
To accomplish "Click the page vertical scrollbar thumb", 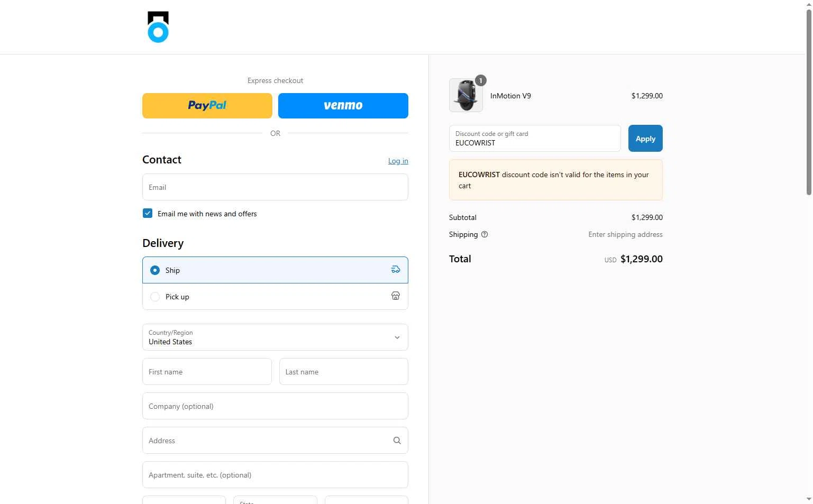I will pos(809,103).
